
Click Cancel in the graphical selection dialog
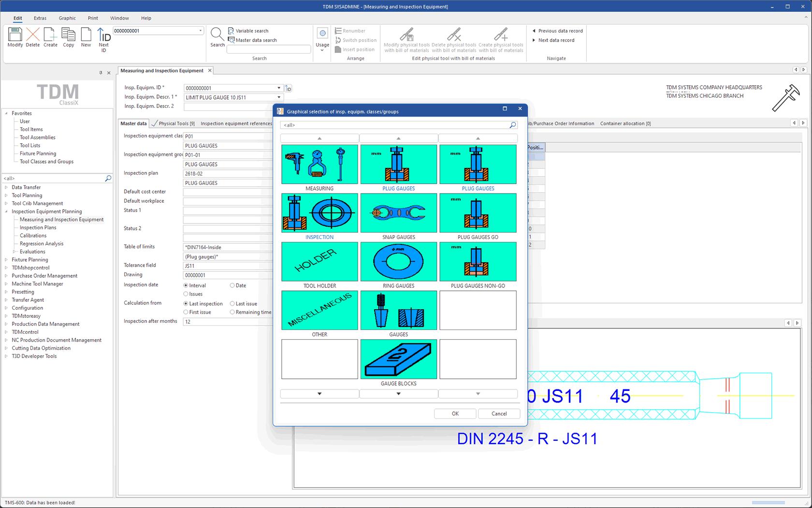pos(499,414)
